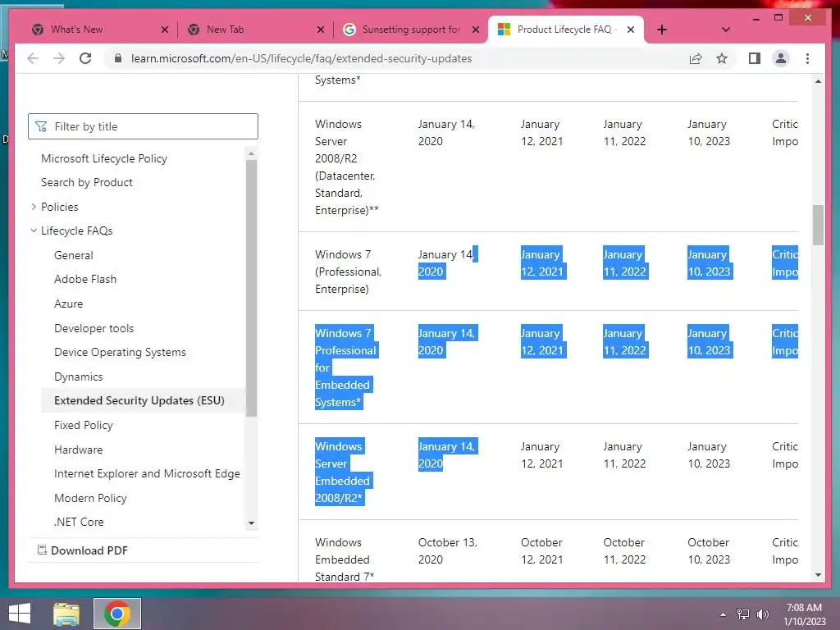The image size is (840, 630).
Task: Open the Developer tools FAQ item
Action: pyautogui.click(x=94, y=328)
